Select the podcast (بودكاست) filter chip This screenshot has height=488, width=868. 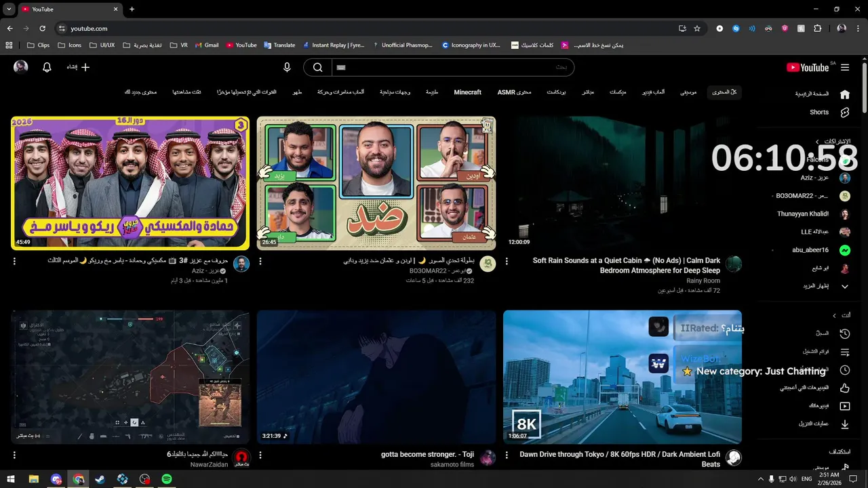coord(557,92)
